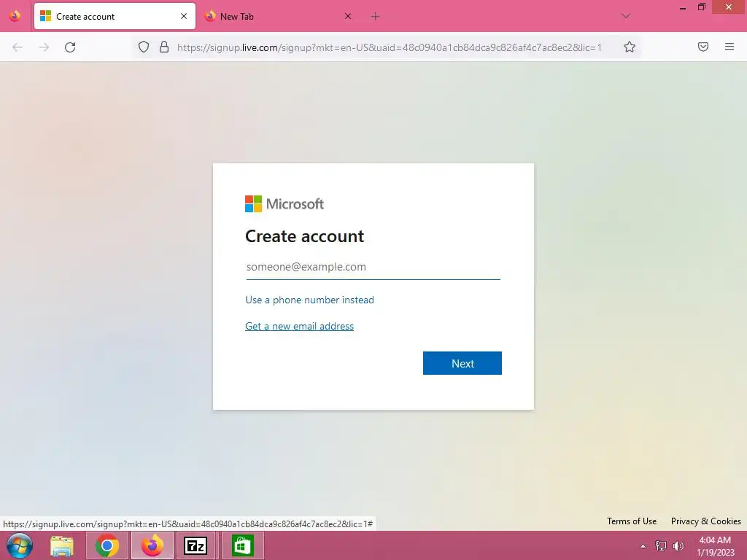
Task: Minimize the Firefox window
Action: click(682, 7)
